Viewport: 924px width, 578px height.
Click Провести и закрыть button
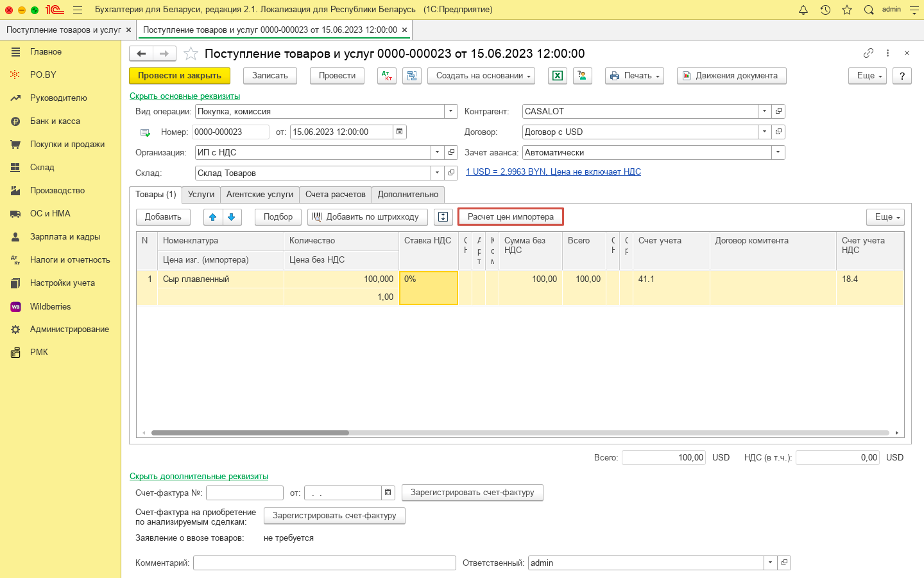[x=180, y=76]
